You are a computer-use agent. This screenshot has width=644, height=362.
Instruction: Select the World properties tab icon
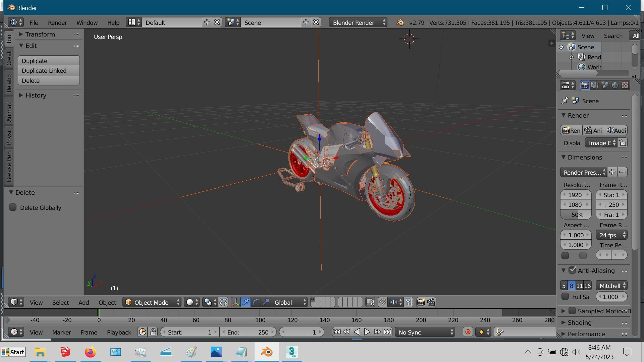coord(615,85)
